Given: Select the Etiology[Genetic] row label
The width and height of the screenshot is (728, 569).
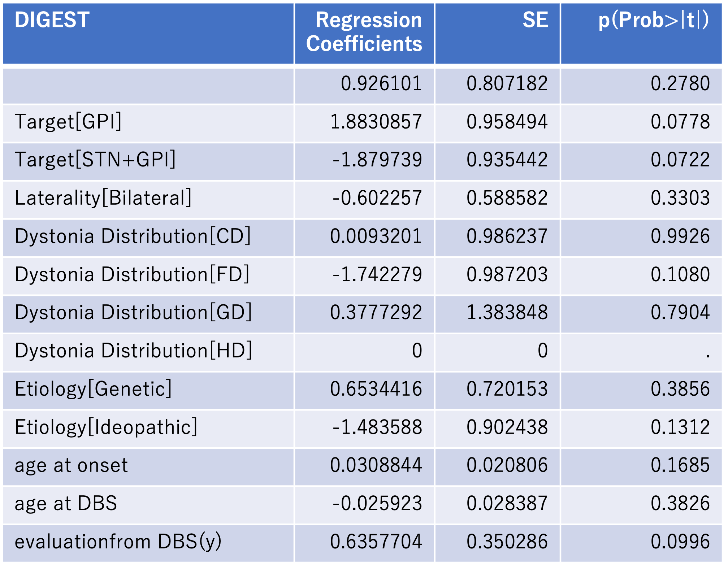Looking at the screenshot, I should pyautogui.click(x=93, y=389).
